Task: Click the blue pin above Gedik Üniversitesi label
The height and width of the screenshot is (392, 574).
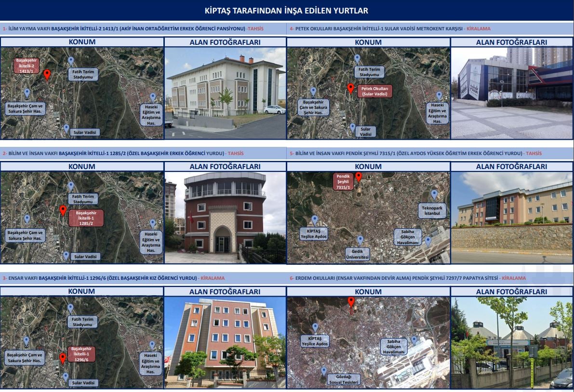Action: coord(360,240)
